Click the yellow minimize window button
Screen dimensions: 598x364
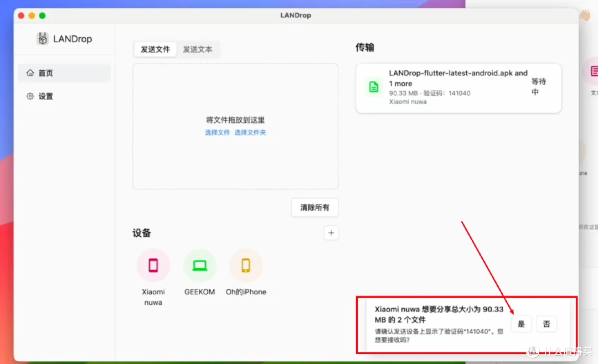point(32,15)
